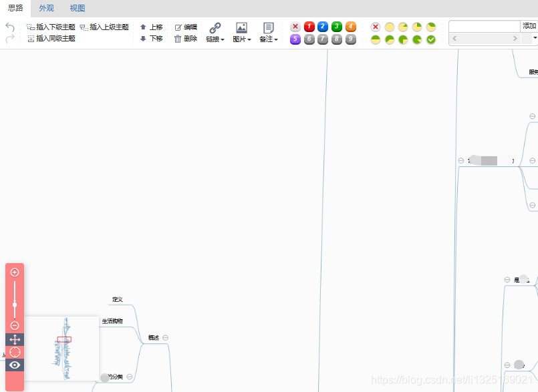This screenshot has height=392, width=538.
Task: Collapse the 的分类 node
Action: pos(130,377)
